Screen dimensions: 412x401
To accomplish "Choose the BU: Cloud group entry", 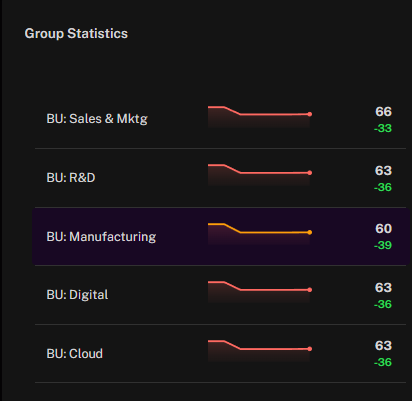I will click(220, 353).
